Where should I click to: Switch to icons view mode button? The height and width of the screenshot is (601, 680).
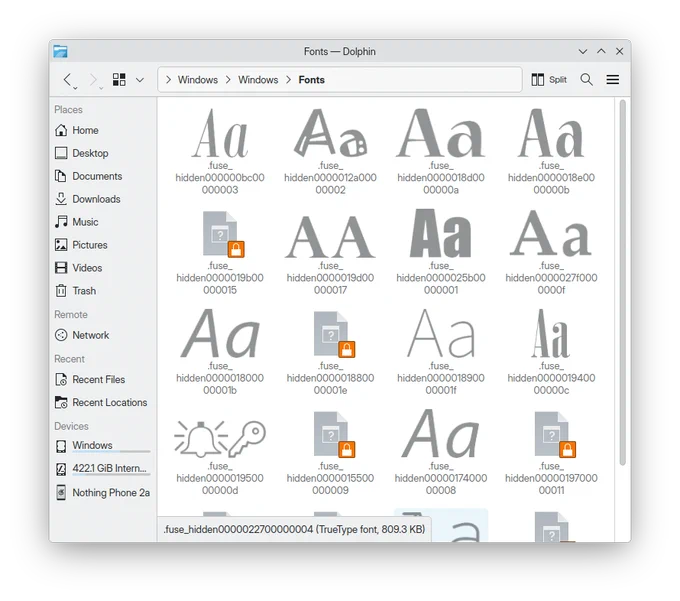tap(119, 80)
